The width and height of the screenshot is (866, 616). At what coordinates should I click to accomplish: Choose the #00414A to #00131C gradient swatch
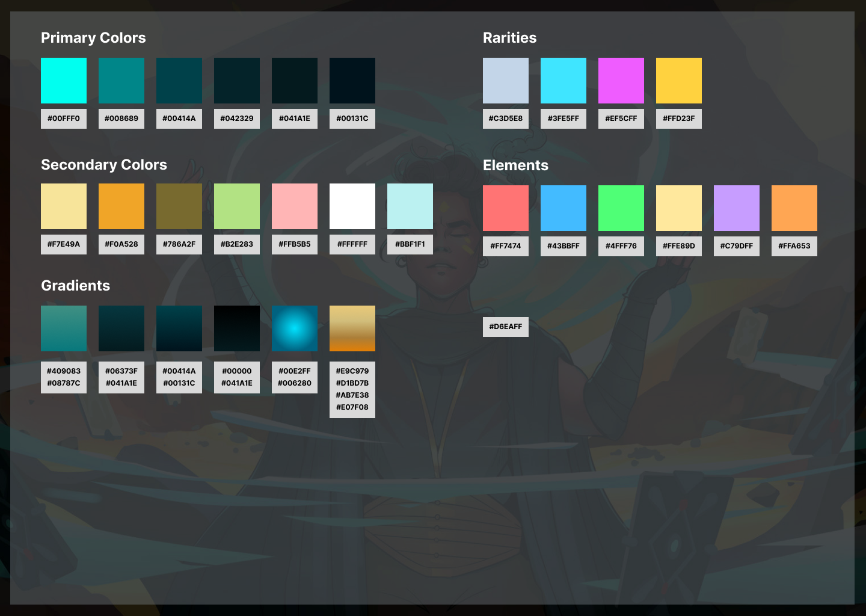[179, 328]
